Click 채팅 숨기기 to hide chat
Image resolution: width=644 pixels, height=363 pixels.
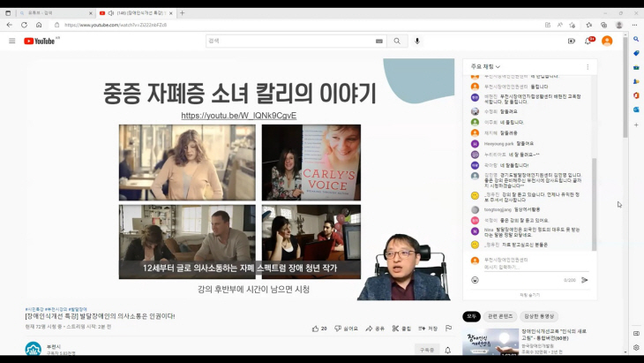tap(530, 295)
